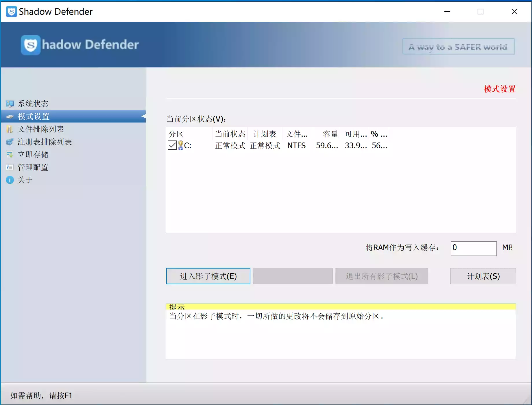Click 进入影子模式(E) button
Image resolution: width=532 pixels, height=405 pixels.
point(208,276)
